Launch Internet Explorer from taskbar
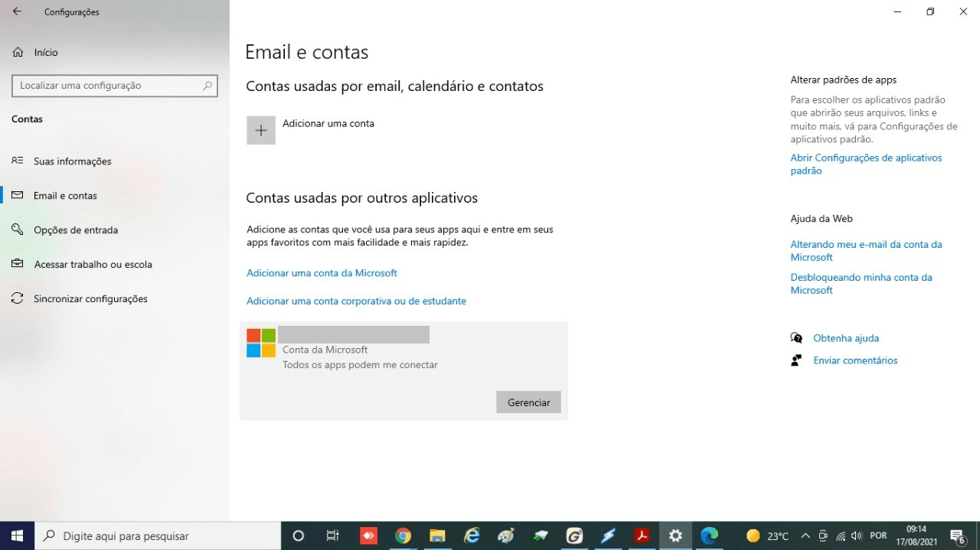This screenshot has width=980, height=550. (472, 536)
